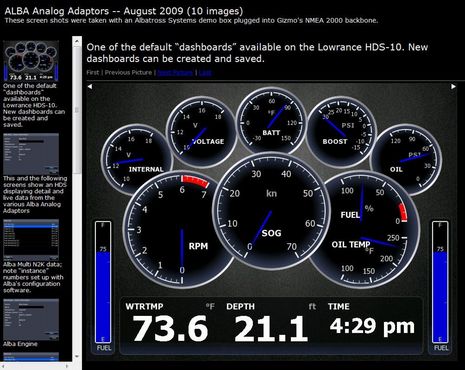This screenshot has width=465, height=370.
Task: Open the Alba Multi N2K data thumbnail
Action: pos(31,240)
